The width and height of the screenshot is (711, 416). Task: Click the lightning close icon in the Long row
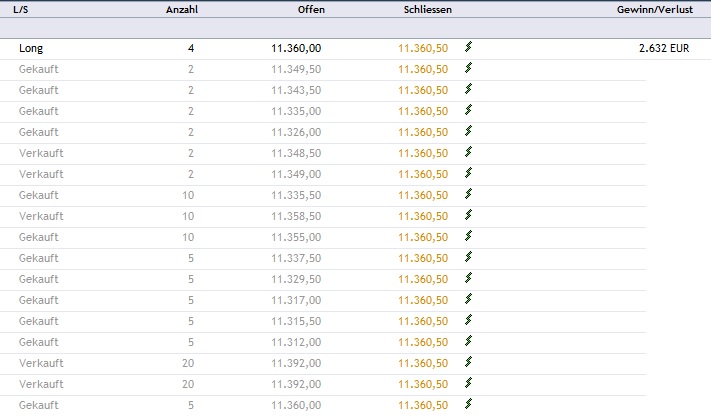click(468, 47)
